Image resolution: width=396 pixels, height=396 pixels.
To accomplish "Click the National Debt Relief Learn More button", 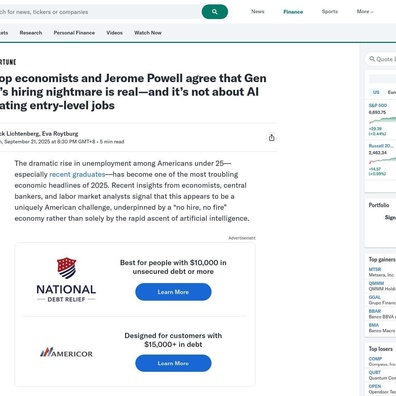I will (173, 292).
